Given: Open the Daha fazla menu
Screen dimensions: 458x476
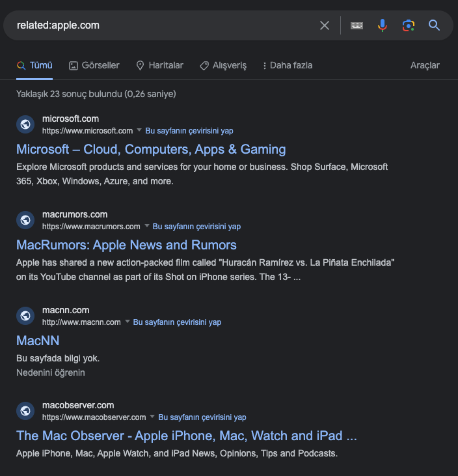Looking at the screenshot, I should pyautogui.click(x=288, y=65).
